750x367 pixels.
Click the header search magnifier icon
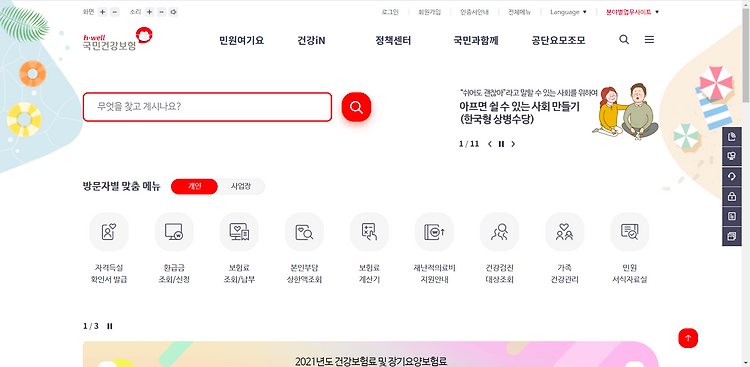pos(624,40)
